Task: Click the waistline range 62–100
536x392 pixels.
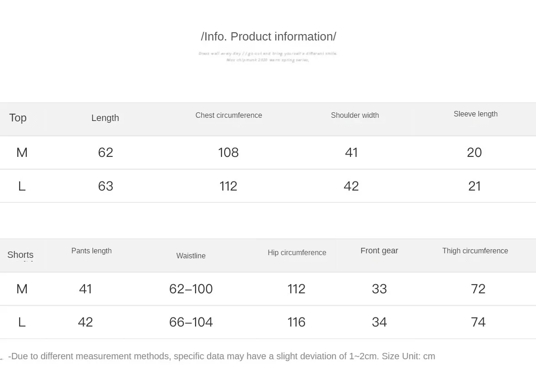Action: pyautogui.click(x=191, y=289)
